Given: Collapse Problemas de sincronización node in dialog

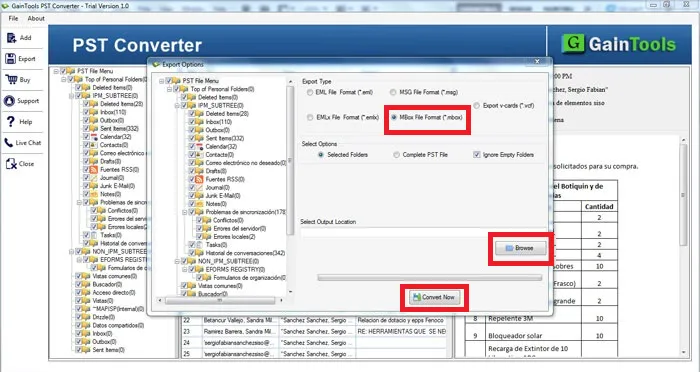Looking at the screenshot, I should coord(184,212).
